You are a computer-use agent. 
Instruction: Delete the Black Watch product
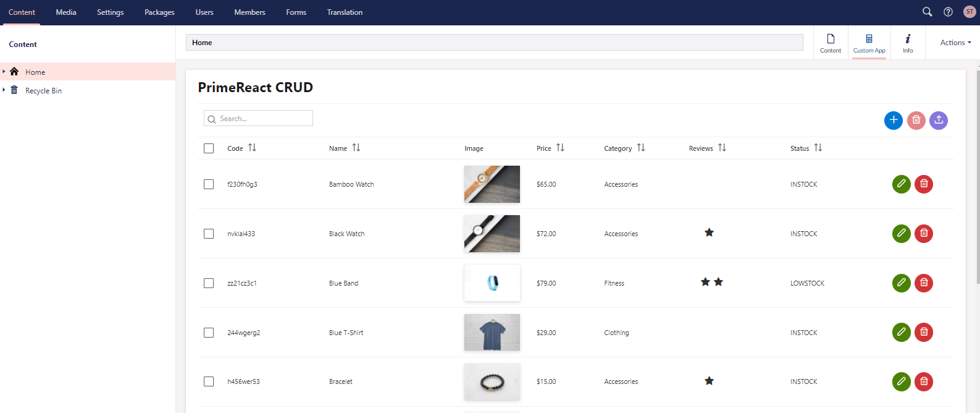coord(923,234)
